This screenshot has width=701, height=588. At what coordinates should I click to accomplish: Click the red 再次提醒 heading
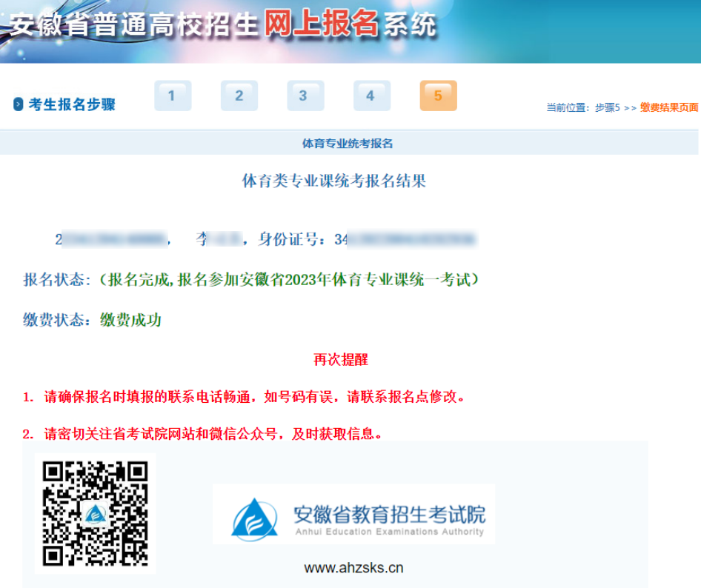341,360
